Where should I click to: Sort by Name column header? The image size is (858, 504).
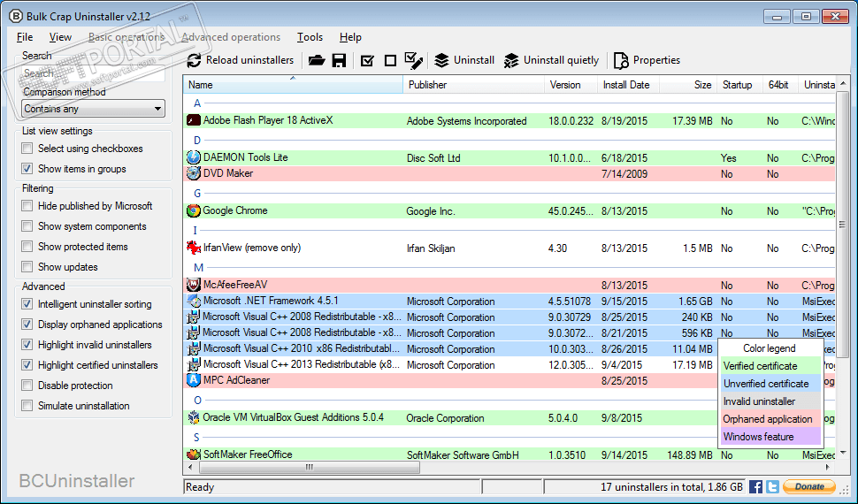293,85
